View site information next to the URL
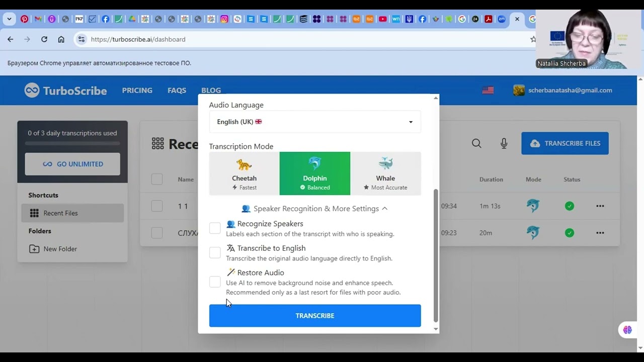This screenshot has height=362, width=644. (82, 39)
